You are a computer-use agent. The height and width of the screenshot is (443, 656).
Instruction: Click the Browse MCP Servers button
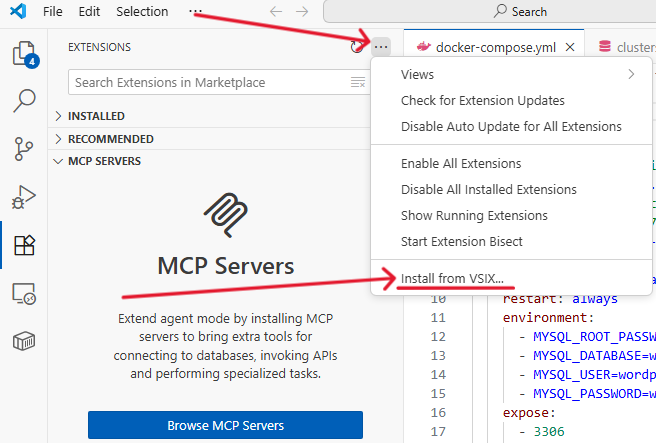coord(225,425)
